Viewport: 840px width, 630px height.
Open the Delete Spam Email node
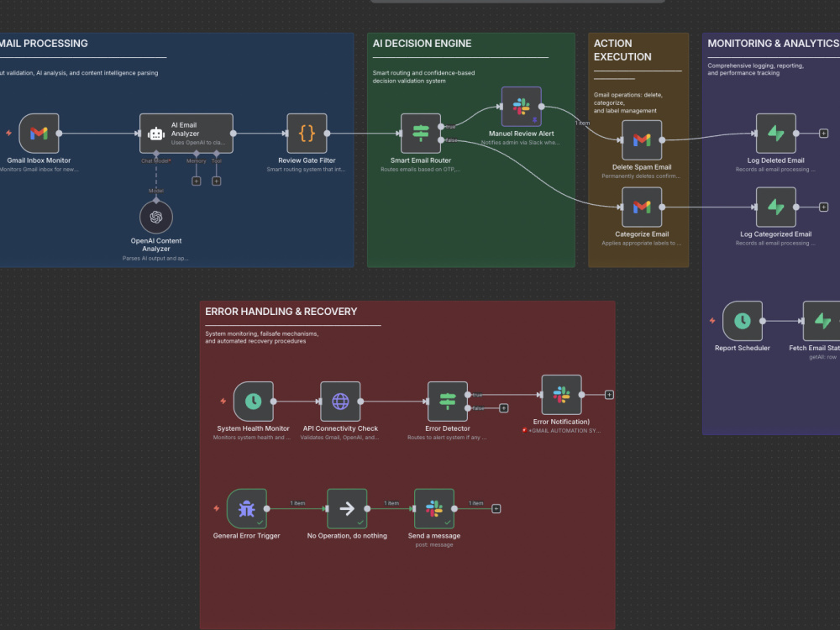pos(642,139)
